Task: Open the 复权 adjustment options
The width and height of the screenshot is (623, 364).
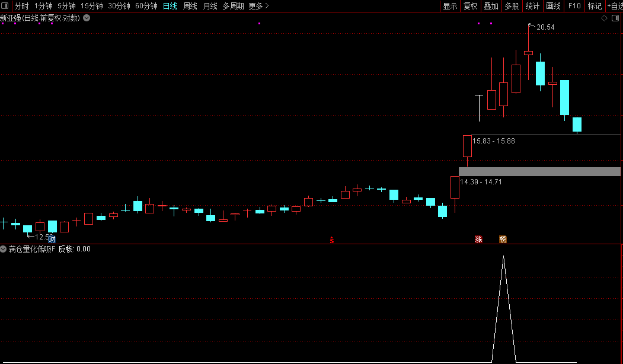Action: [x=471, y=6]
